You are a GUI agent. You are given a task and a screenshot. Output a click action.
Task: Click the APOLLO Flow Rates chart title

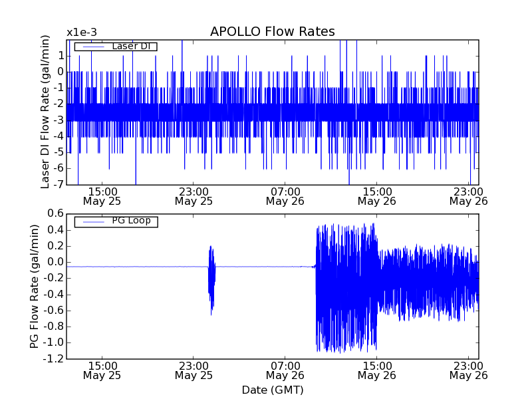coord(272,32)
